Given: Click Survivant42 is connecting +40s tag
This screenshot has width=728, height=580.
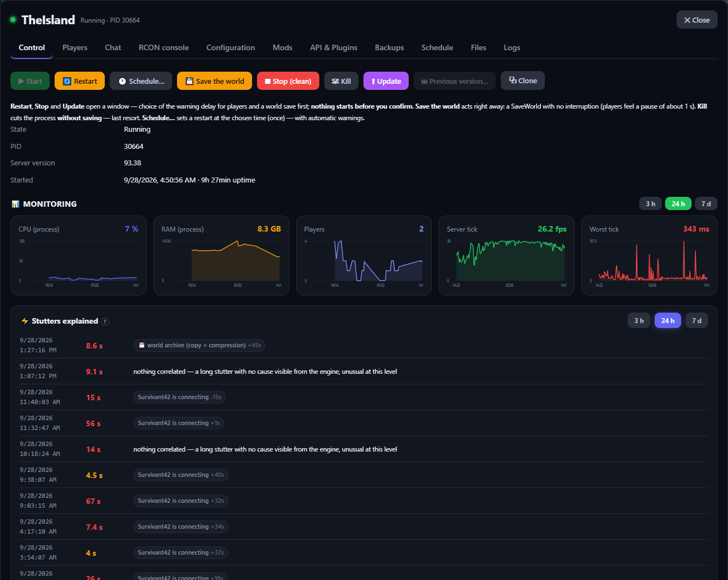Looking at the screenshot, I should click(x=181, y=475).
